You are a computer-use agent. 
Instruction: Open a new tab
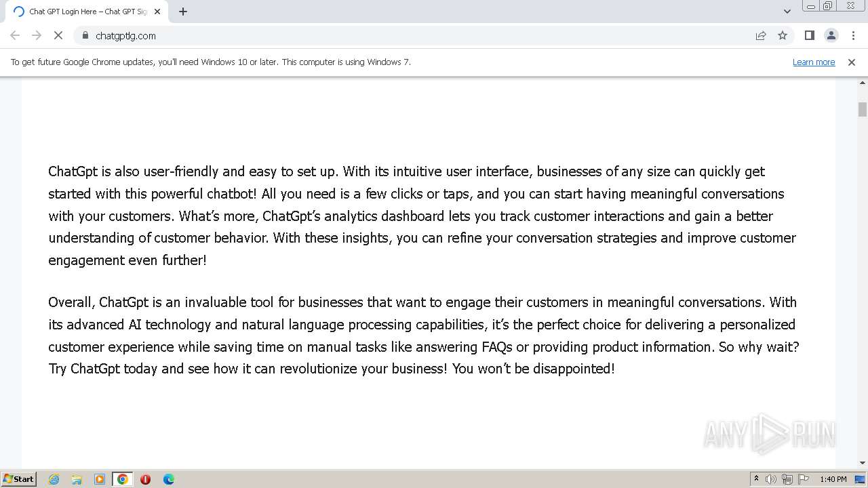tap(183, 12)
